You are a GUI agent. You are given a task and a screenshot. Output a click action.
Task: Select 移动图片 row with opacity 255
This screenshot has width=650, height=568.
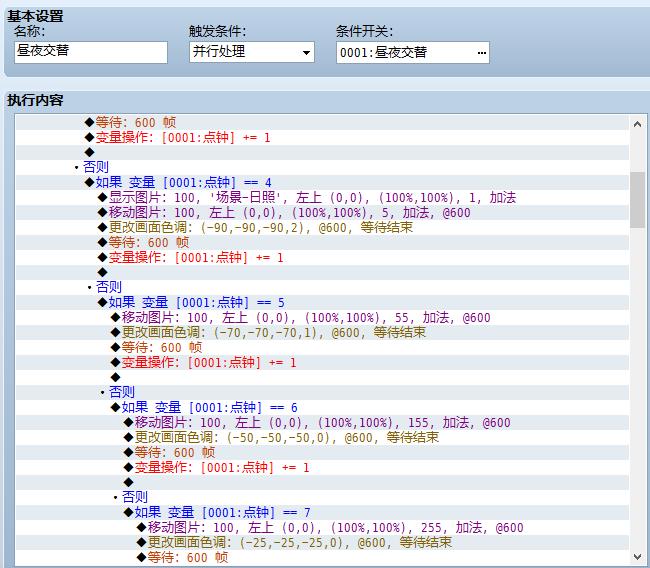click(x=322, y=527)
